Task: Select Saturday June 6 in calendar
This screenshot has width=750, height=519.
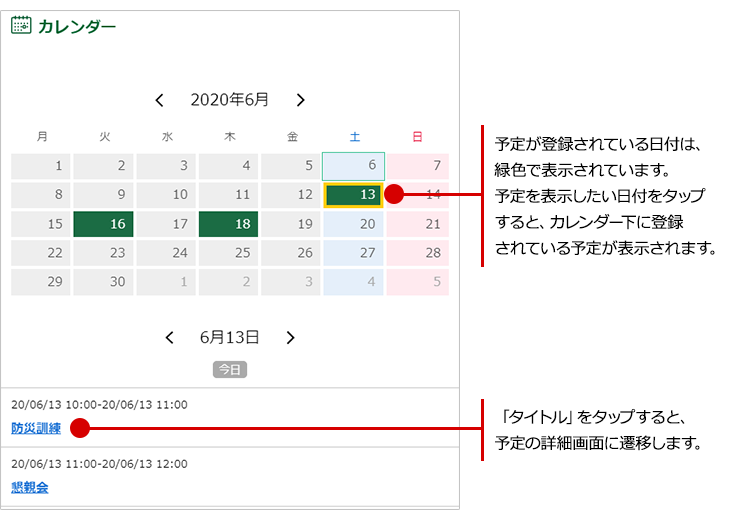Action: point(354,166)
